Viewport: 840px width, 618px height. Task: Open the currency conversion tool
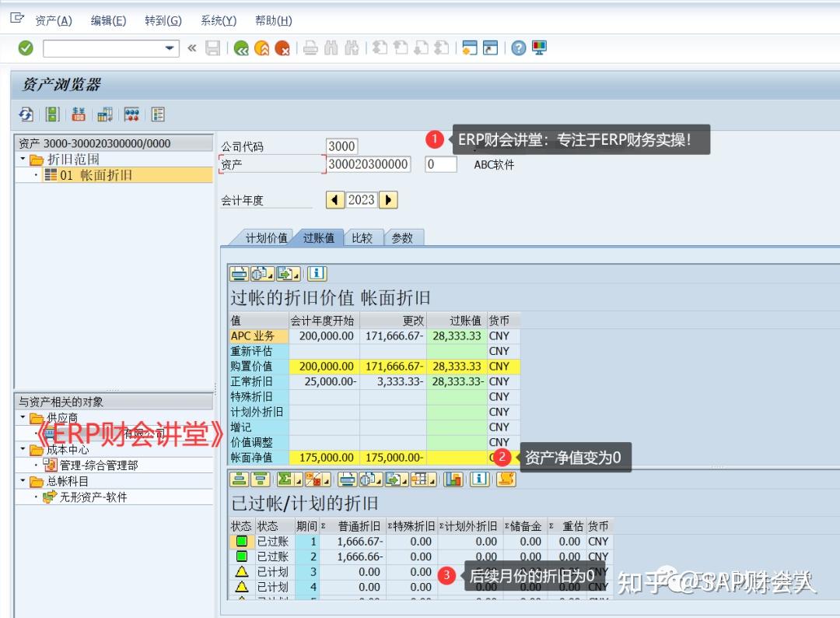(79, 114)
